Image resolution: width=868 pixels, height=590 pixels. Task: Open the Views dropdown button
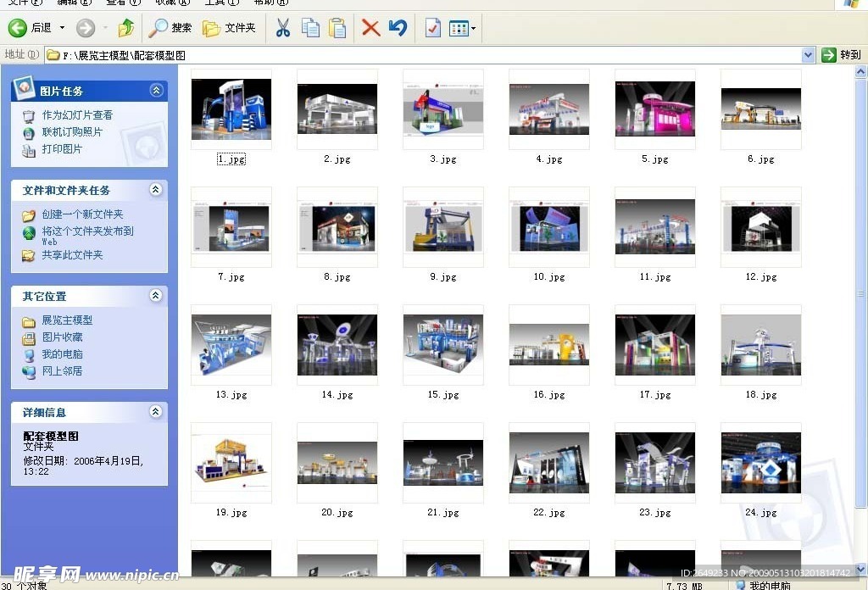(462, 28)
